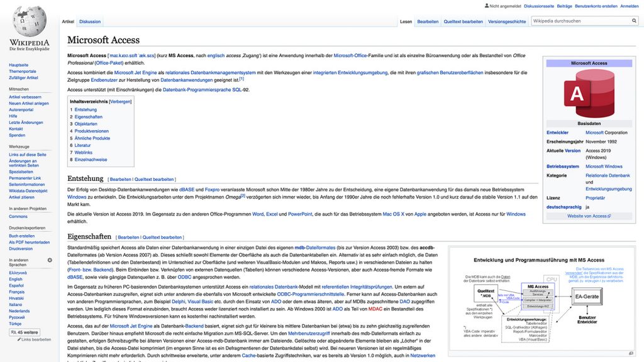Click the user icon beside Nicht angemeldet
The width and height of the screenshot is (644, 362).
[487, 6]
